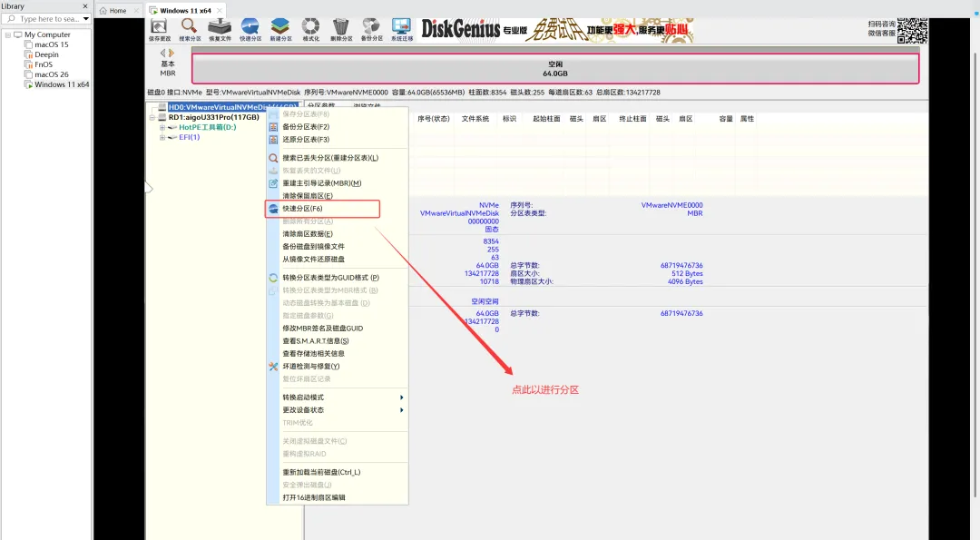980x540 pixels.
Task: Select HotPE工具箱(D:) partition in tree
Action: (x=208, y=127)
